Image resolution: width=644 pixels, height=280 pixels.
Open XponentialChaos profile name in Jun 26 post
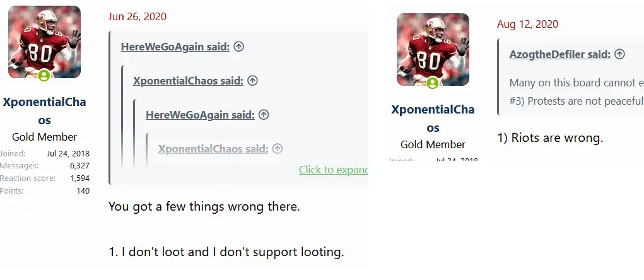point(44,110)
